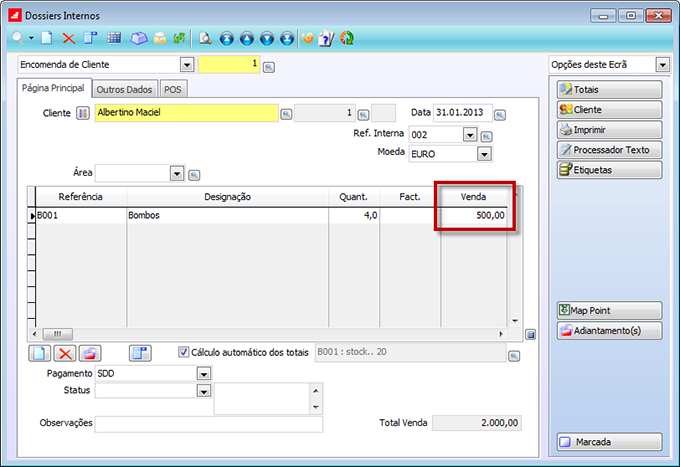Click lookup icon beside Ref. Interna

487,137
